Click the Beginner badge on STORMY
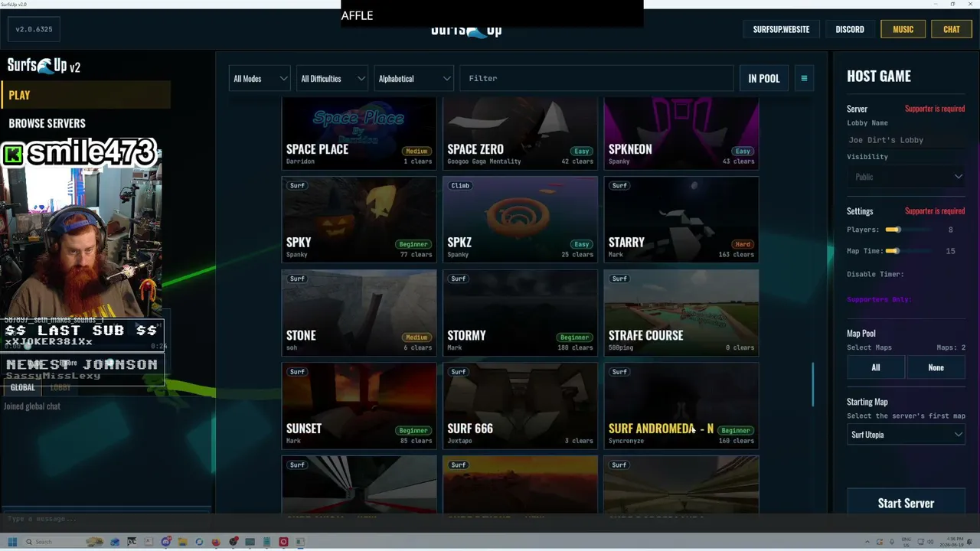 (574, 337)
